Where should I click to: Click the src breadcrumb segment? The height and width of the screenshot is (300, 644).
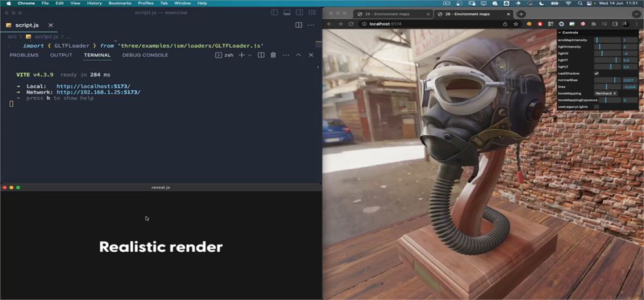pyautogui.click(x=12, y=37)
